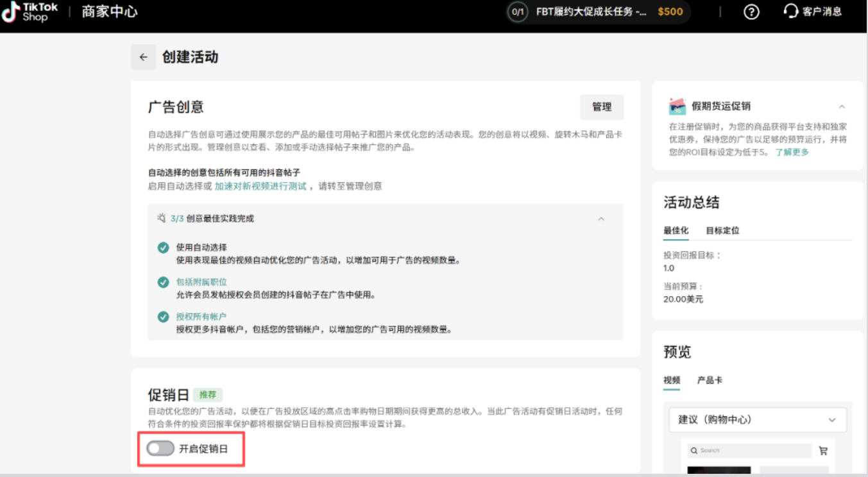Screen dimensions: 868x477
Task: Open the help question mark icon
Action: [x=751, y=12]
